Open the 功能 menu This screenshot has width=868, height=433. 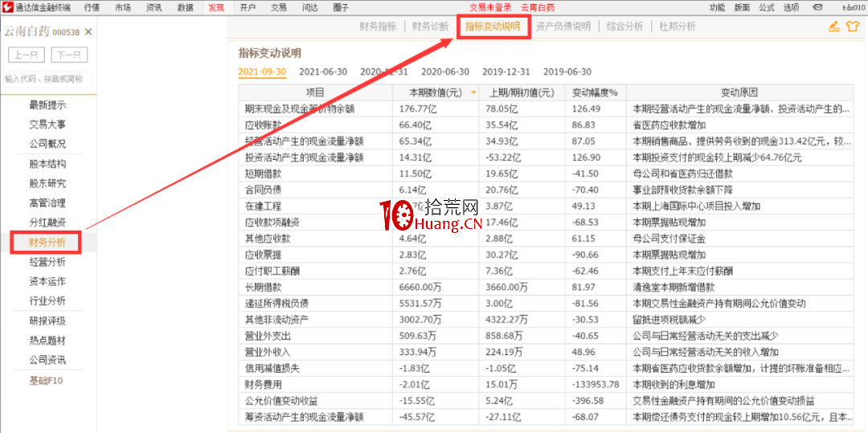717,8
